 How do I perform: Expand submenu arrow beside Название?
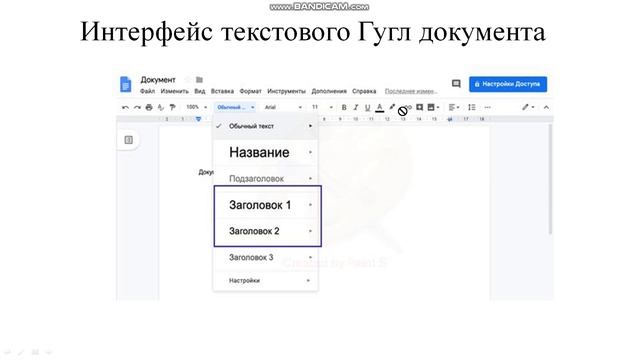310,152
